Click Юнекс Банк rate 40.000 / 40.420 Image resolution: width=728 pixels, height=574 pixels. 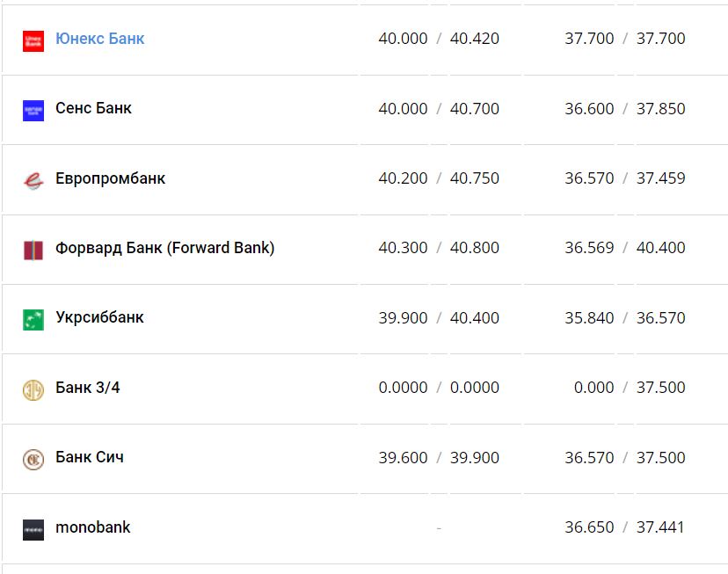tap(439, 39)
